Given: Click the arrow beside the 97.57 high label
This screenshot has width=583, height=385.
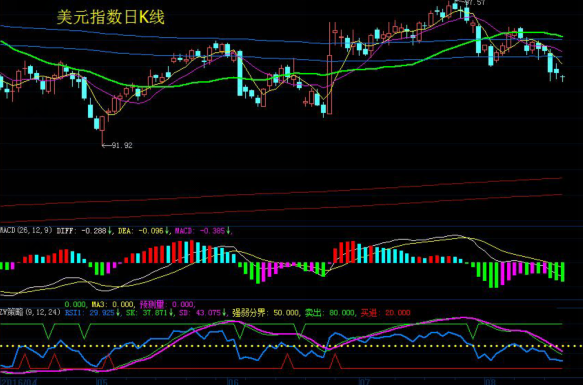Looking at the screenshot, I should (x=460, y=2).
